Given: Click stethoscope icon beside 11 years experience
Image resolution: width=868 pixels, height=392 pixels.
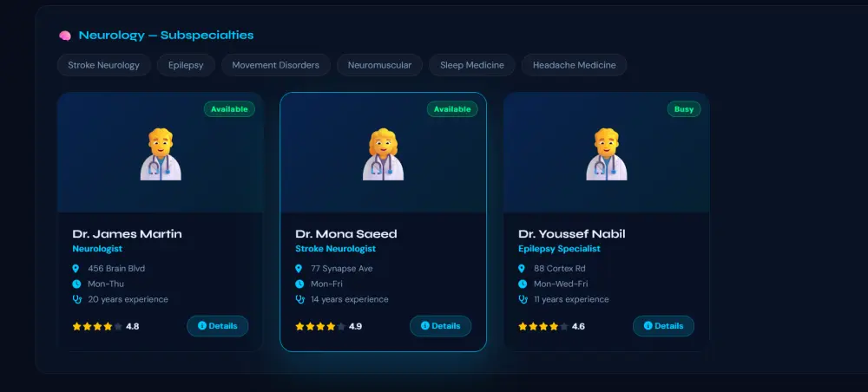Looking at the screenshot, I should 523,300.
